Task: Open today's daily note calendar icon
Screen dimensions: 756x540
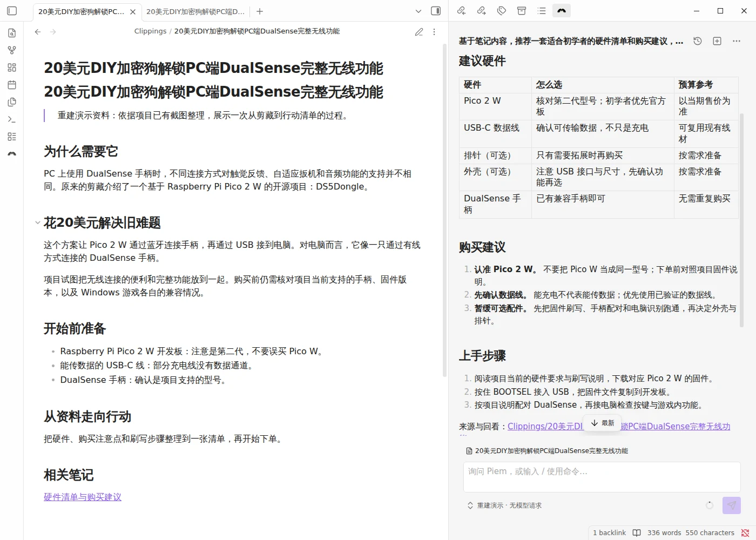Action: 12,85
